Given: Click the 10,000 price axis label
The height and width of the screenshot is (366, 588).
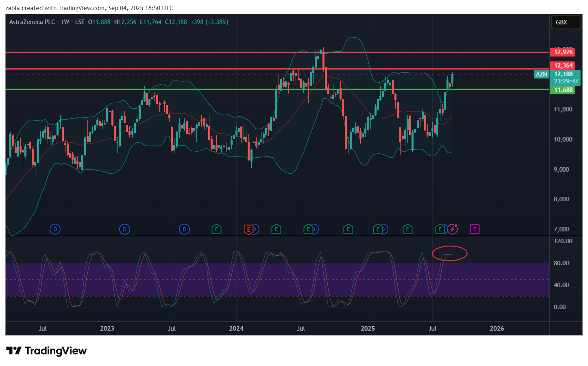Looking at the screenshot, I should pyautogui.click(x=563, y=139).
